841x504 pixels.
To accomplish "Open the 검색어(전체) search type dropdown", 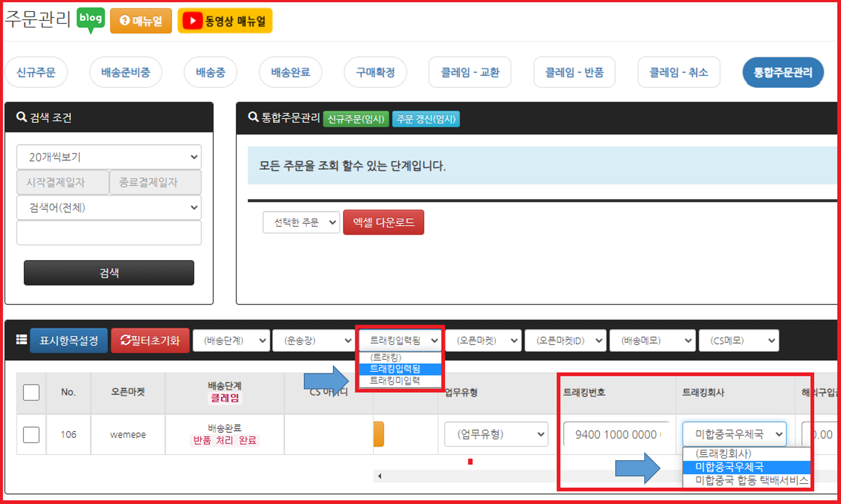I will pos(109,208).
